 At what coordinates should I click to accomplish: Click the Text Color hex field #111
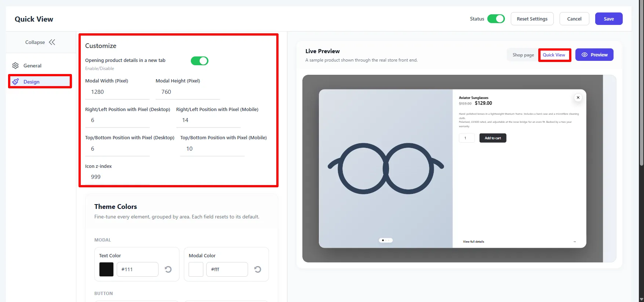click(138, 269)
